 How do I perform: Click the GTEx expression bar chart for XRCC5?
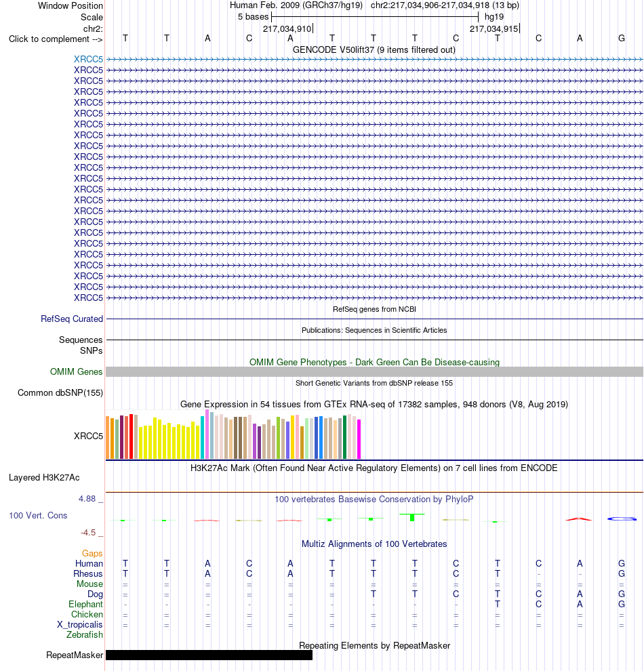[x=233, y=434]
